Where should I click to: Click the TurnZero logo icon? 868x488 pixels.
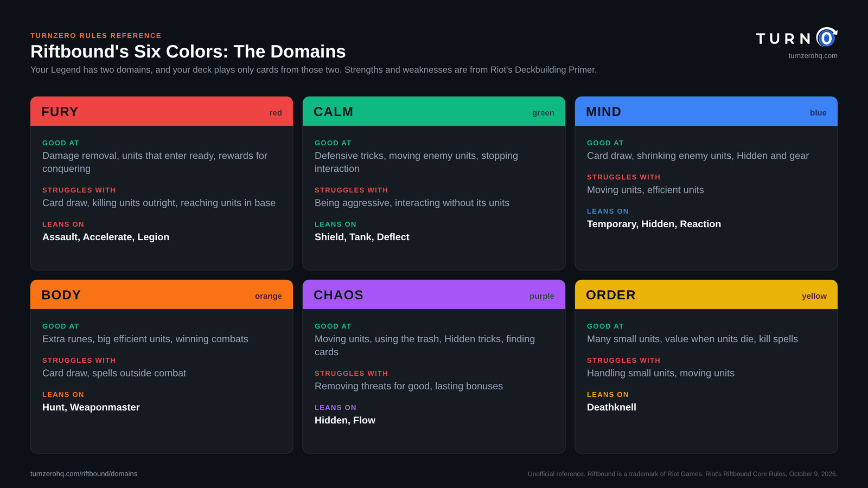(827, 37)
